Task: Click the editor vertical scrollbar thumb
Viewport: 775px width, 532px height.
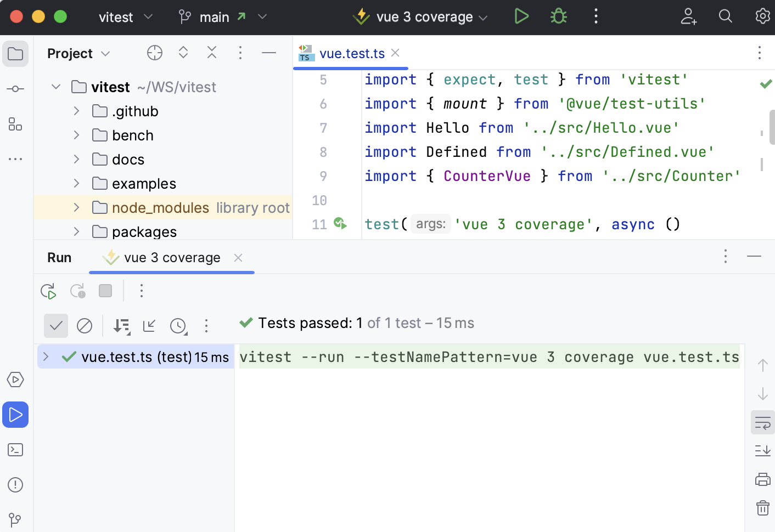Action: coord(772,127)
